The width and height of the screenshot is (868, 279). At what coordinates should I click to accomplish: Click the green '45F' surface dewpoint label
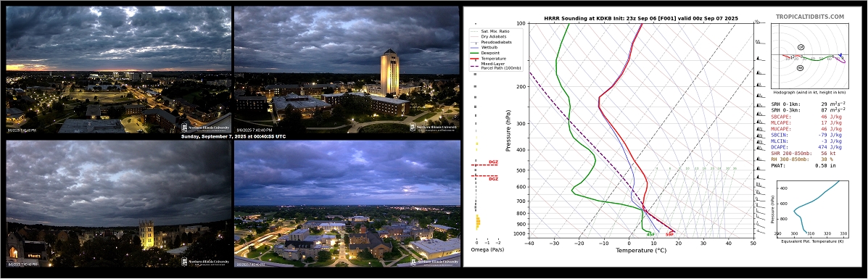point(650,235)
